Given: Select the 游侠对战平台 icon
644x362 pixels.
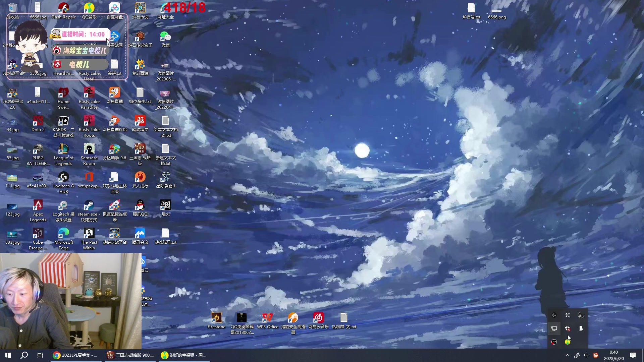Looking at the screenshot, I should coord(115,236).
